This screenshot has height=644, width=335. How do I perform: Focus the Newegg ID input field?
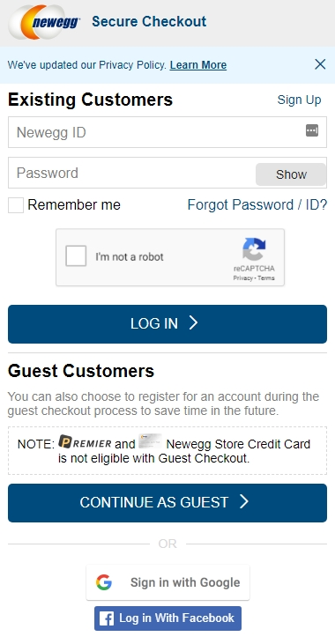[167, 132]
